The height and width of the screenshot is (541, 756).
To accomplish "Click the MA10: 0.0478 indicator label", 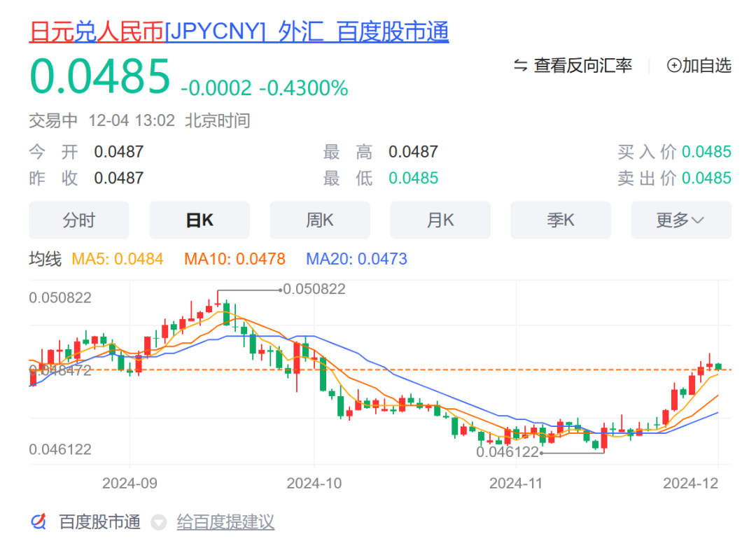I will point(234,260).
